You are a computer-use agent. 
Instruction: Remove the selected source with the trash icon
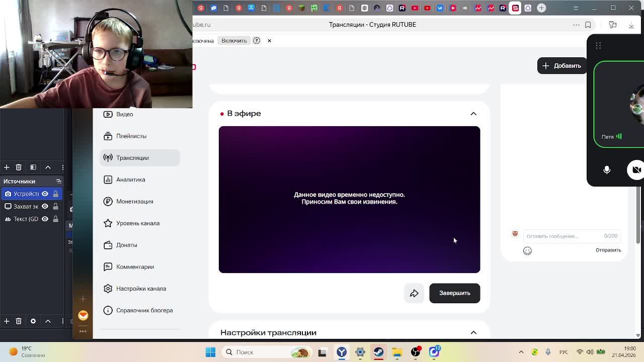pyautogui.click(x=19, y=321)
